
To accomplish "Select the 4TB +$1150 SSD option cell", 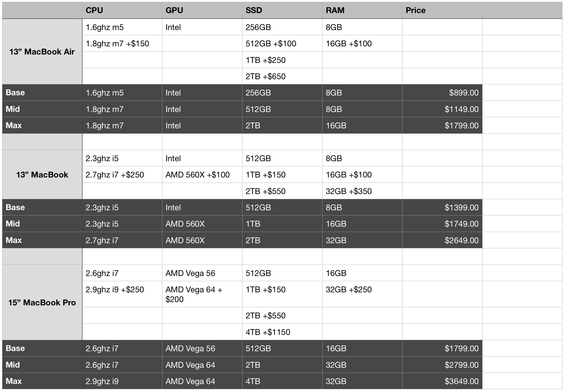I will coord(282,332).
